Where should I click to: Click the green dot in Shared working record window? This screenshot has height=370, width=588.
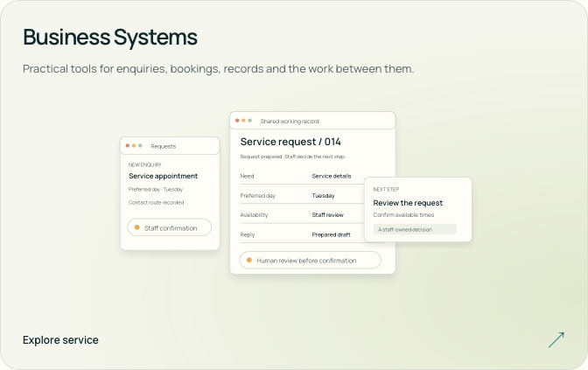pyautogui.click(x=249, y=121)
